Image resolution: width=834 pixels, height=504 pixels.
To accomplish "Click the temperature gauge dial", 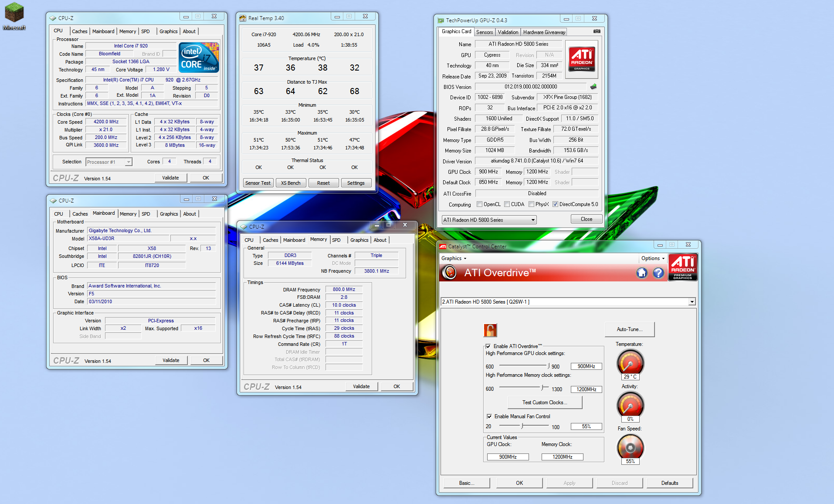I will click(630, 362).
